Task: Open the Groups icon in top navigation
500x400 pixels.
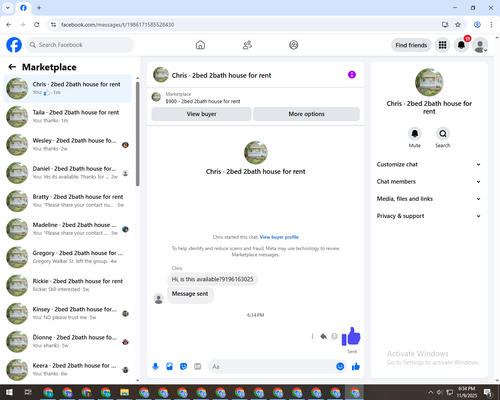Action: pos(294,45)
